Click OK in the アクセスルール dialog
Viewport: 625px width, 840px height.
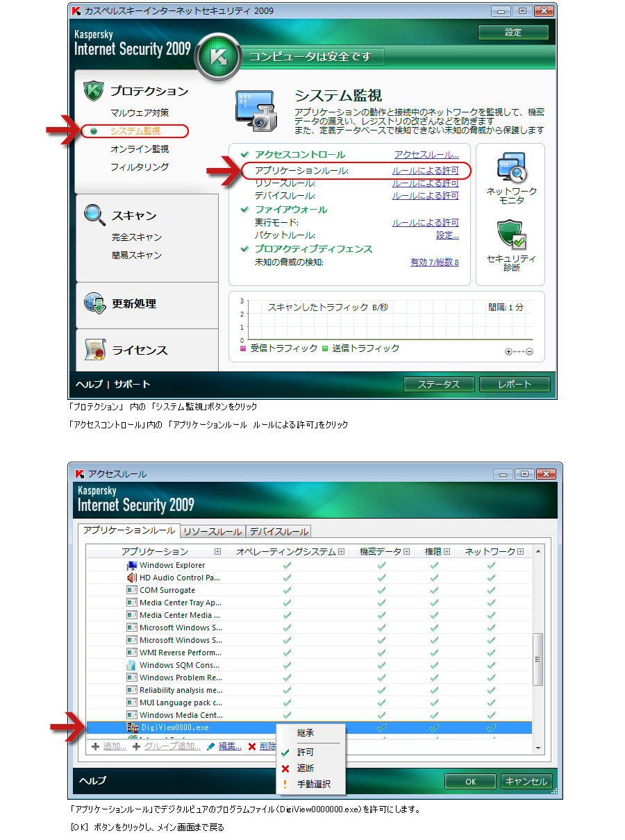[470, 782]
